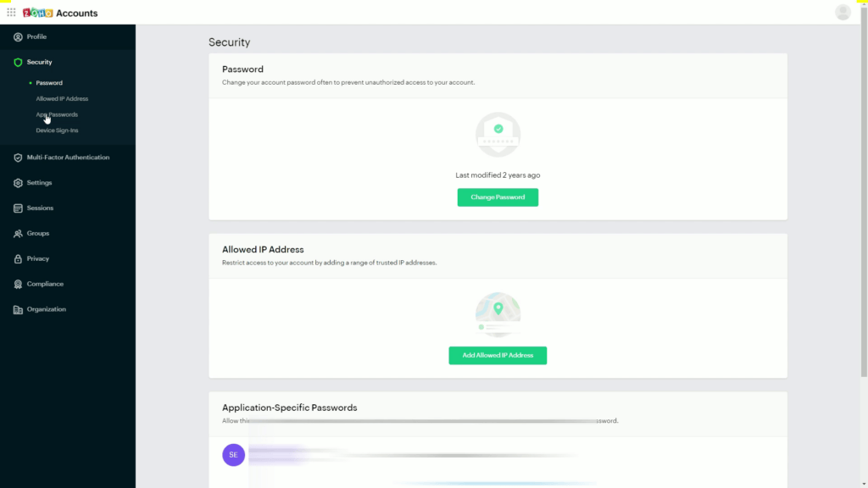Open the Zoho apps grid icon
This screenshot has height=488, width=868.
pos(11,12)
